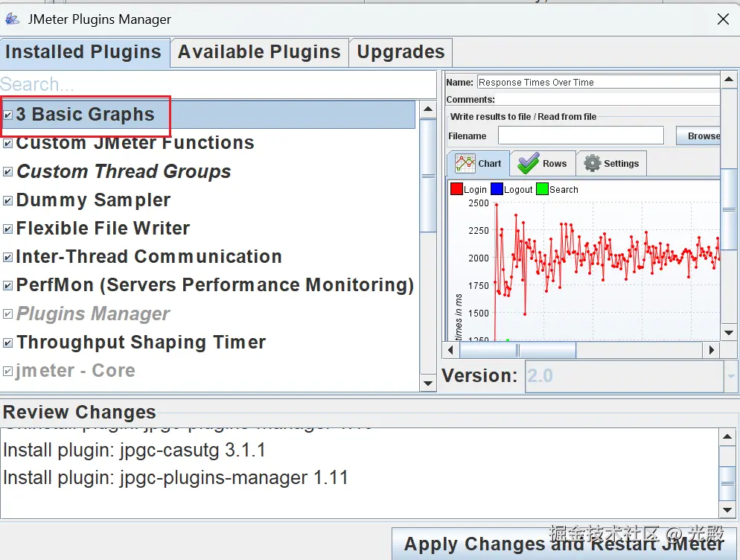Viewport: 740px width, 560px height.
Task: Click the Search plugins field
Action: [218, 84]
